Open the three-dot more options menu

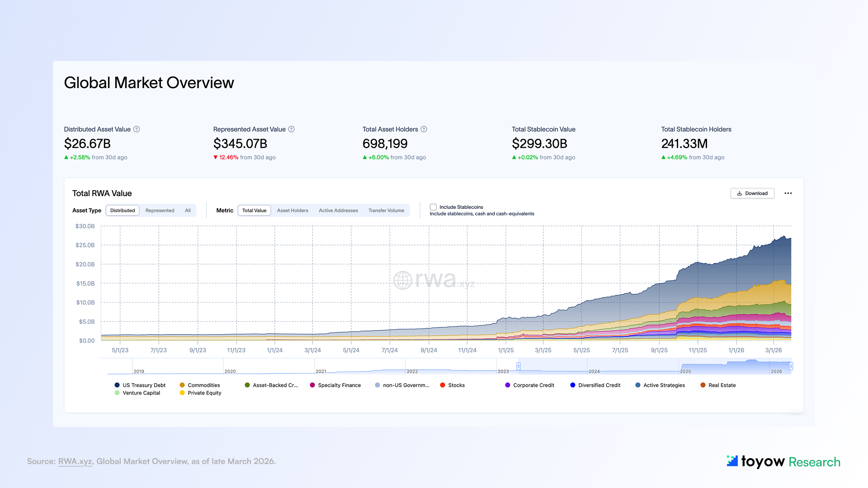pos(788,193)
